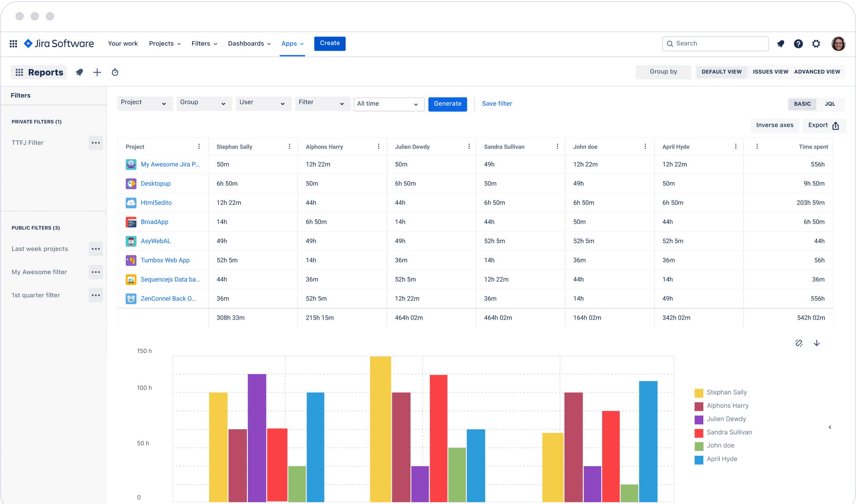Click the chart download arrow icon
This screenshot has width=856, height=504.
click(817, 343)
